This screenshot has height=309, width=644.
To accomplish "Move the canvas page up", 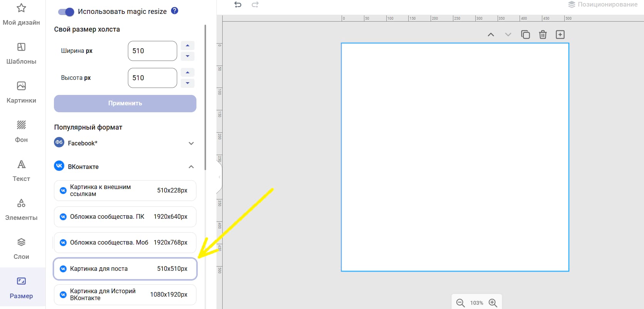I will [491, 35].
